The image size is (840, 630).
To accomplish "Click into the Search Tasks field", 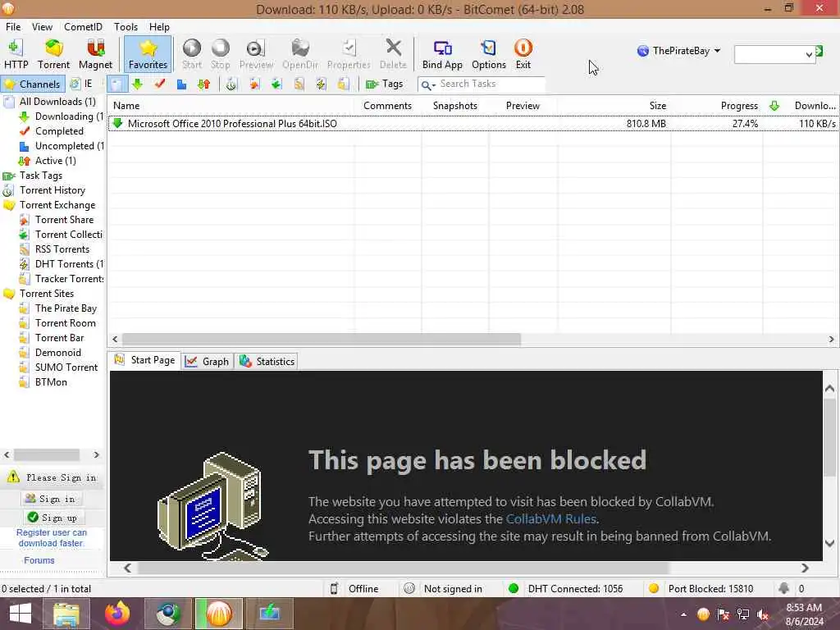I will (491, 84).
